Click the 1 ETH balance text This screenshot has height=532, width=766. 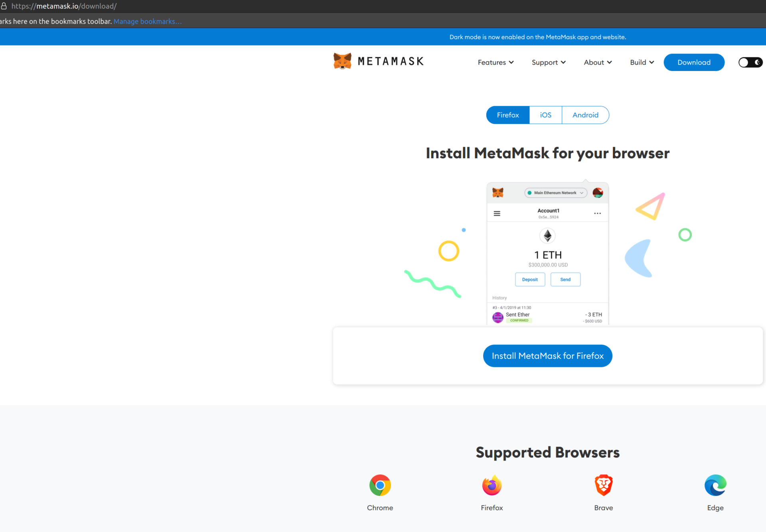click(x=548, y=255)
